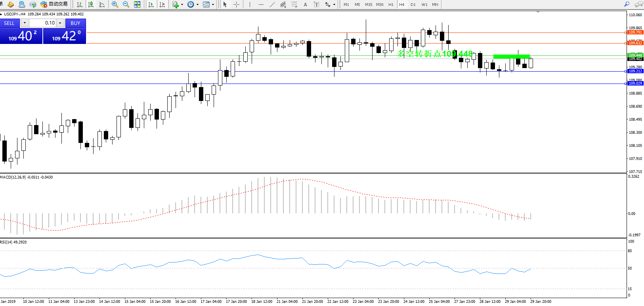The height and width of the screenshot is (306, 644).
Task: Open the periodicity clock dropdown
Action: coord(197,5)
